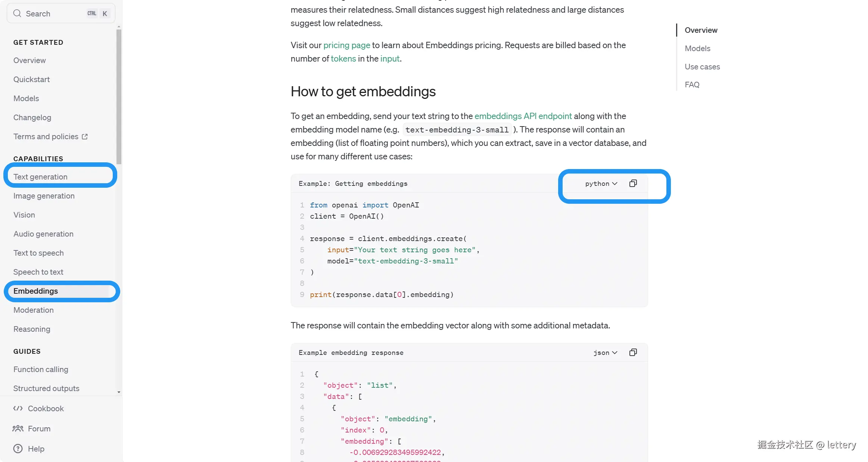
Task: Click the tokens hyperlink
Action: [343, 59]
